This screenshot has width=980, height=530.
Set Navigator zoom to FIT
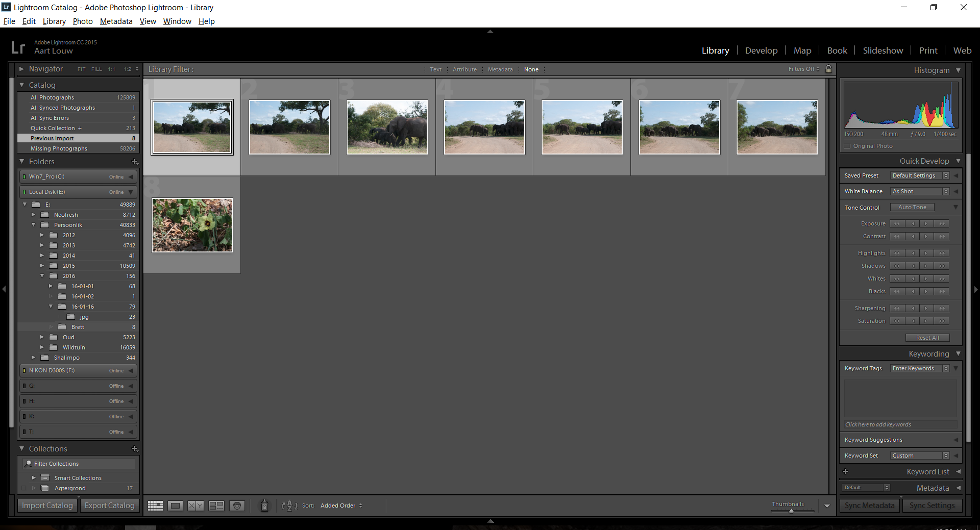point(81,69)
